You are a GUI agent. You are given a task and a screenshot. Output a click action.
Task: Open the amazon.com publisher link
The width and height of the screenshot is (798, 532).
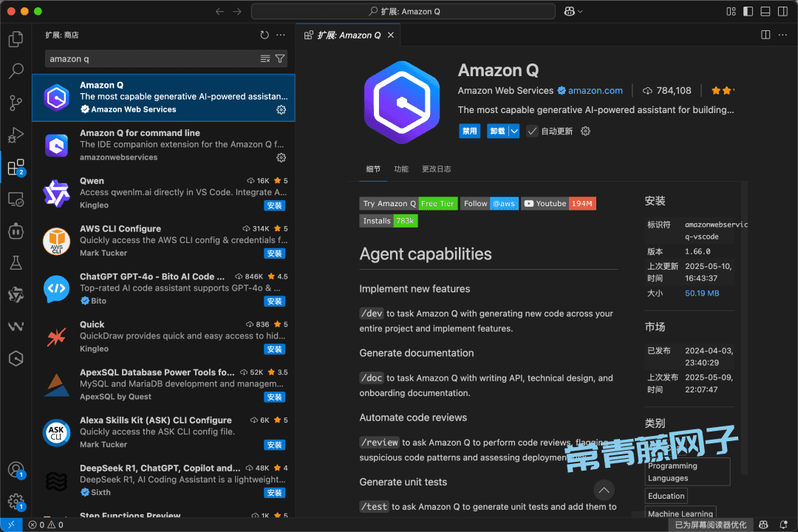coord(595,91)
